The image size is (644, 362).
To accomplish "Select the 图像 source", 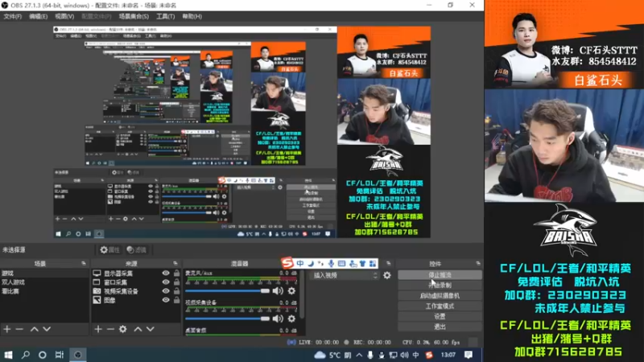I will click(109, 300).
